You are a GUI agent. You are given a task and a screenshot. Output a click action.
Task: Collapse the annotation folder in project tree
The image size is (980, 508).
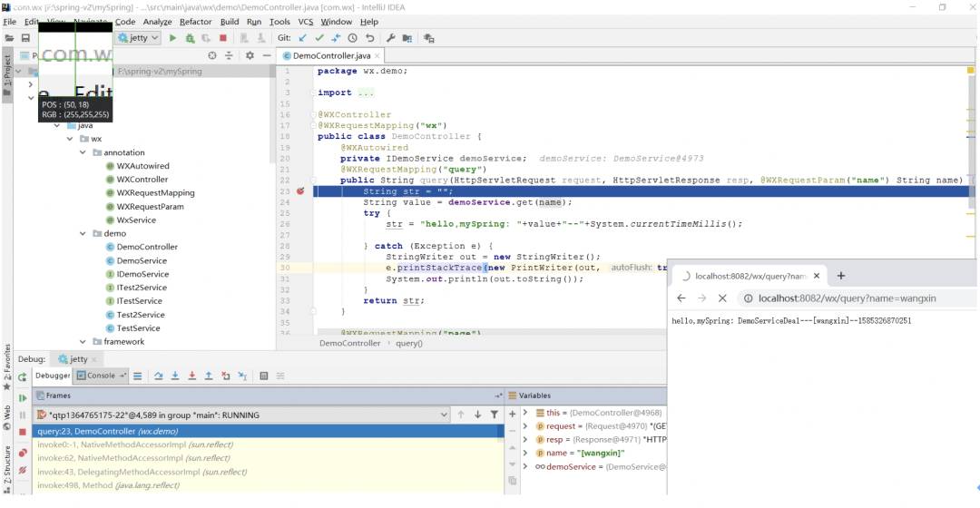[x=84, y=152]
